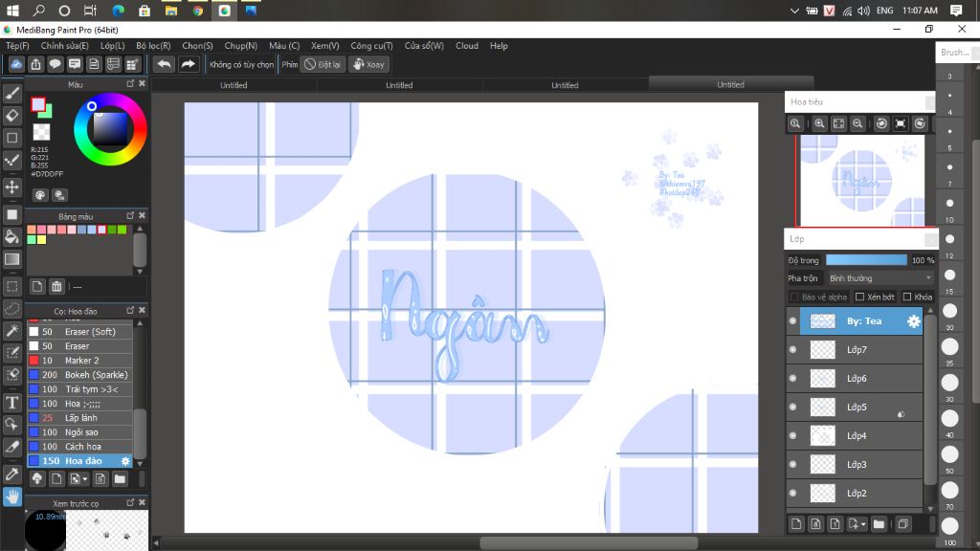
Task: Open the Cloud menu
Action: pyautogui.click(x=467, y=46)
